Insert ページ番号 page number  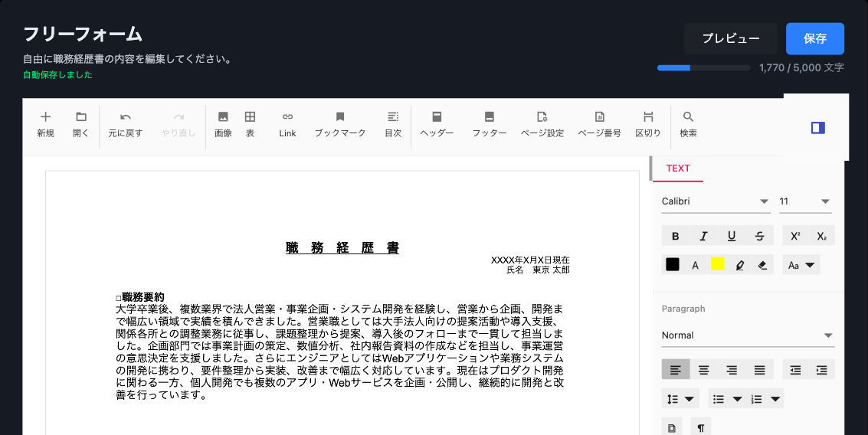[x=600, y=124]
